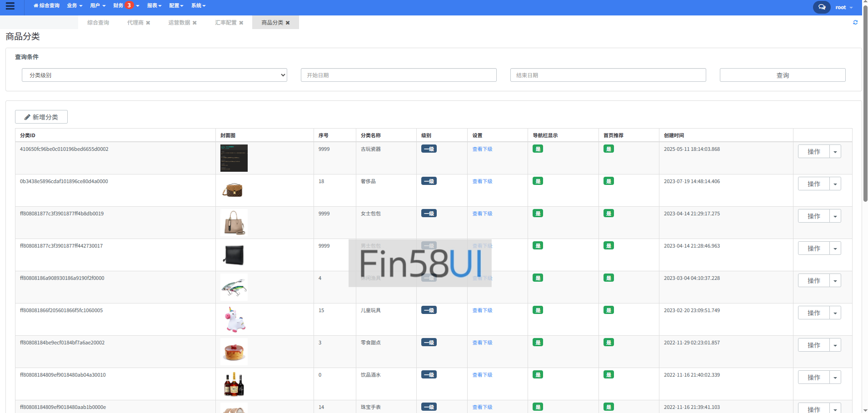
Task: Click the refresh icon at top right
Action: coord(855,22)
